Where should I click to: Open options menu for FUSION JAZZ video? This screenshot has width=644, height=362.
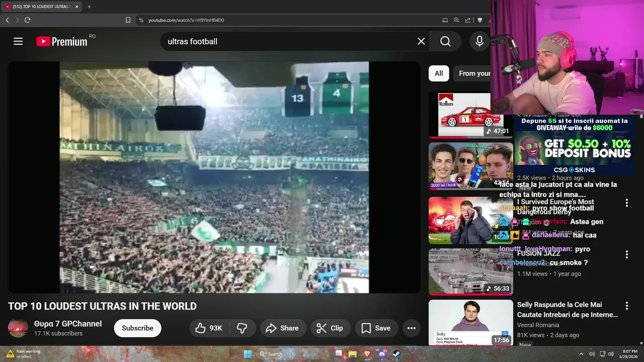tap(627, 254)
